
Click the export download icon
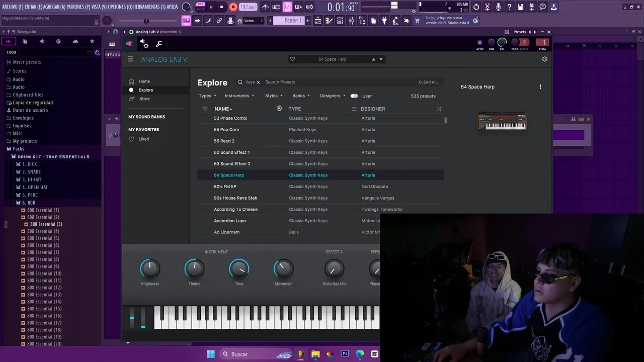tap(553, 7)
